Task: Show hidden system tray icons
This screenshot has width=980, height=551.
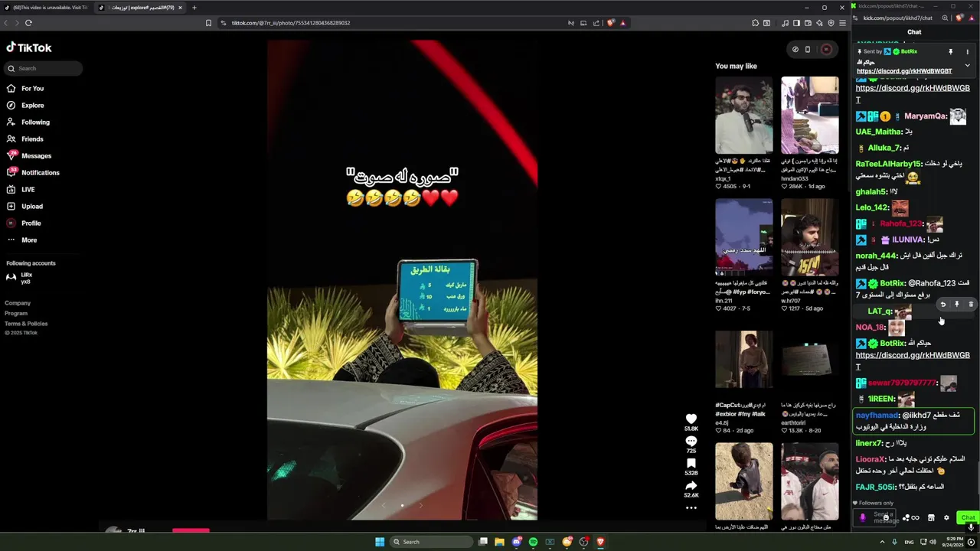Action: (882, 542)
